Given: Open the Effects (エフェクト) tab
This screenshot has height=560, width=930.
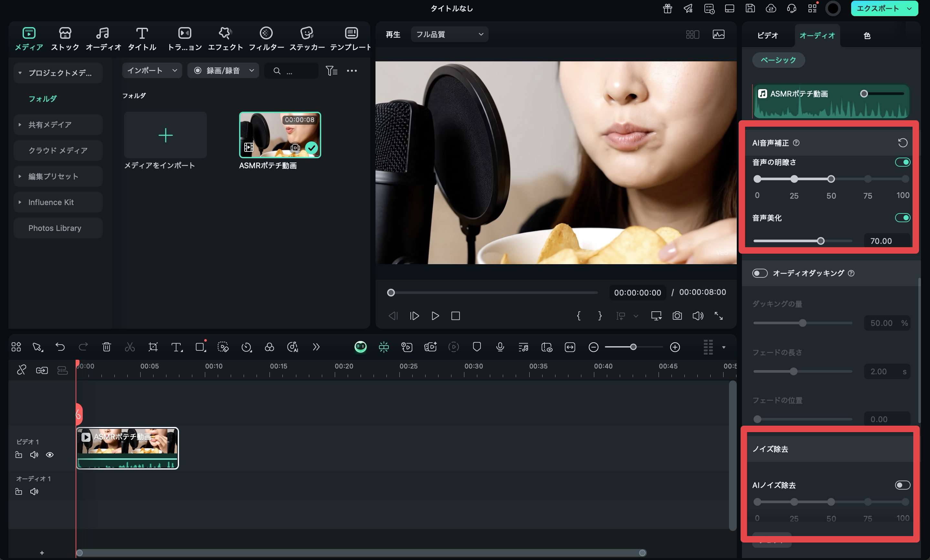Looking at the screenshot, I should (x=225, y=38).
